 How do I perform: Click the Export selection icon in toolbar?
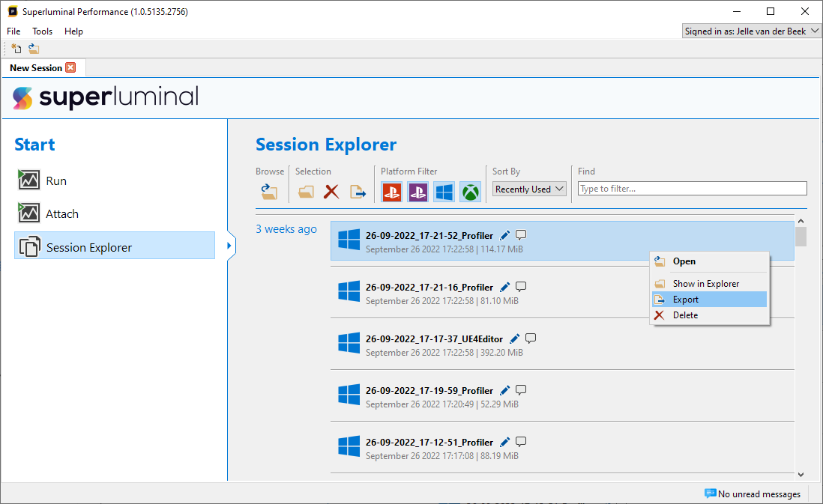[x=358, y=192]
